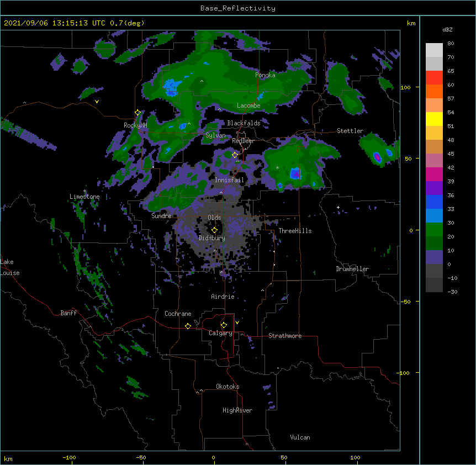Click the Banff label
Viewport: 476px width, 465px height.
point(68,313)
